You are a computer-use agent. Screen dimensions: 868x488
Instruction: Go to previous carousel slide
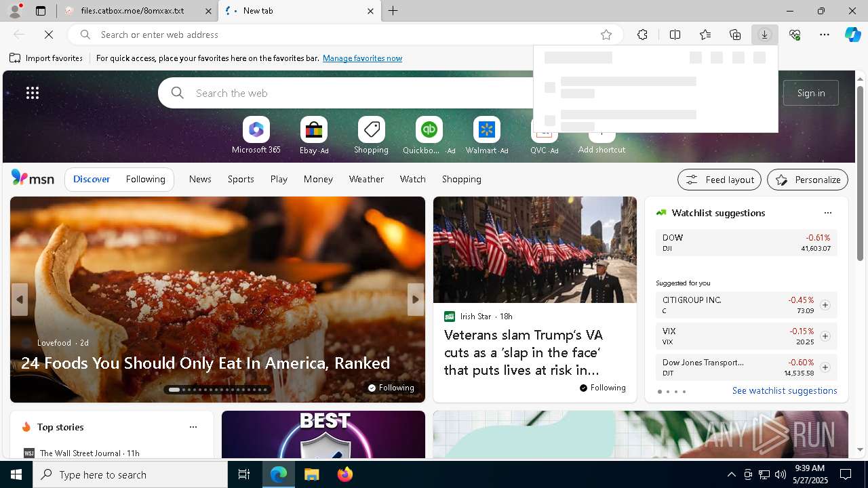(x=20, y=300)
